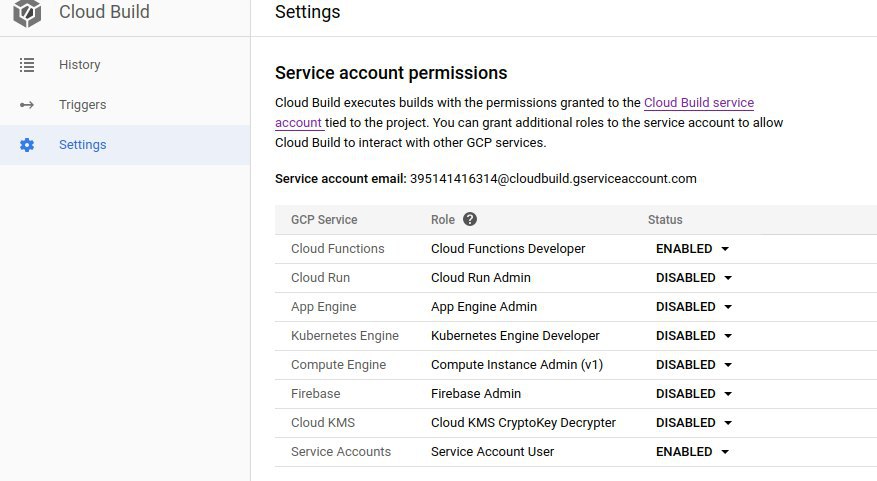Click the Cloud Build title text

click(105, 12)
